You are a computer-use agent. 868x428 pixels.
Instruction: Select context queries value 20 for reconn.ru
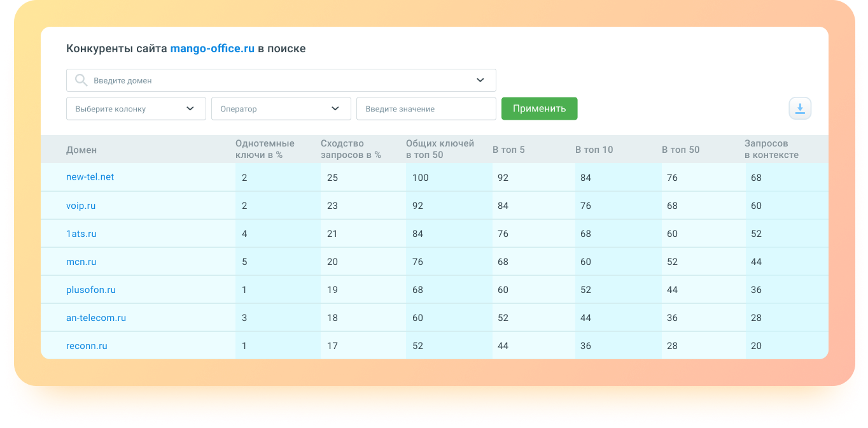point(756,346)
